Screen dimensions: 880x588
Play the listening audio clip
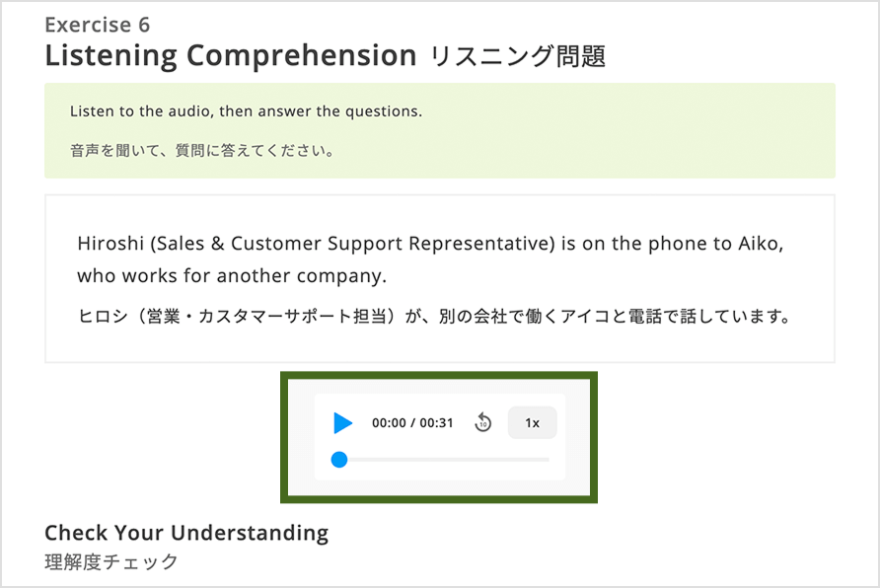[x=343, y=422]
